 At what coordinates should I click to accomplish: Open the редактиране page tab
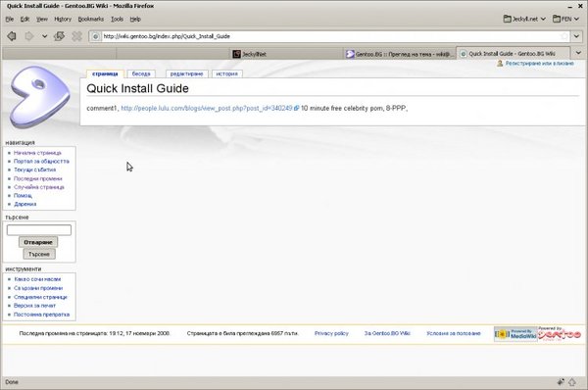pos(187,73)
